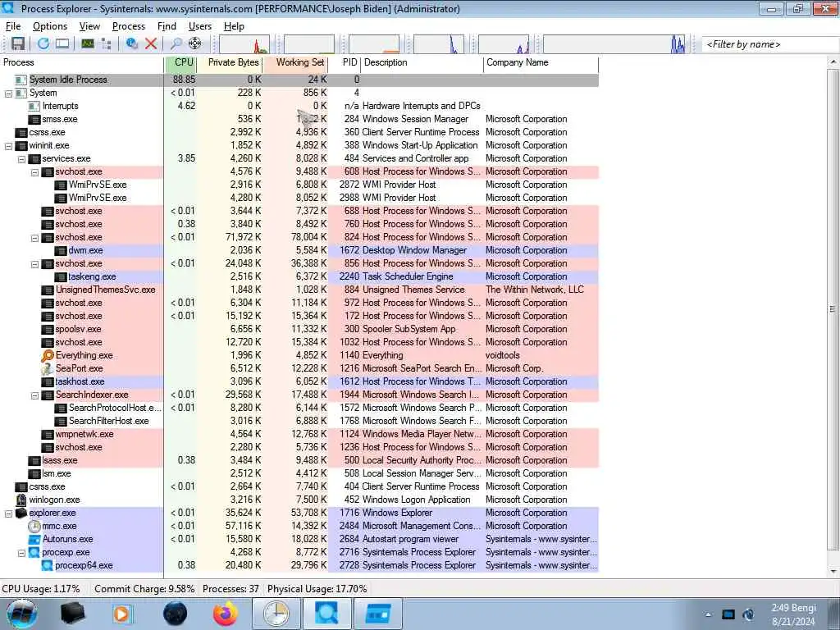The image size is (840, 630).
Task: Collapse the services.exe tree node
Action: tap(21, 159)
